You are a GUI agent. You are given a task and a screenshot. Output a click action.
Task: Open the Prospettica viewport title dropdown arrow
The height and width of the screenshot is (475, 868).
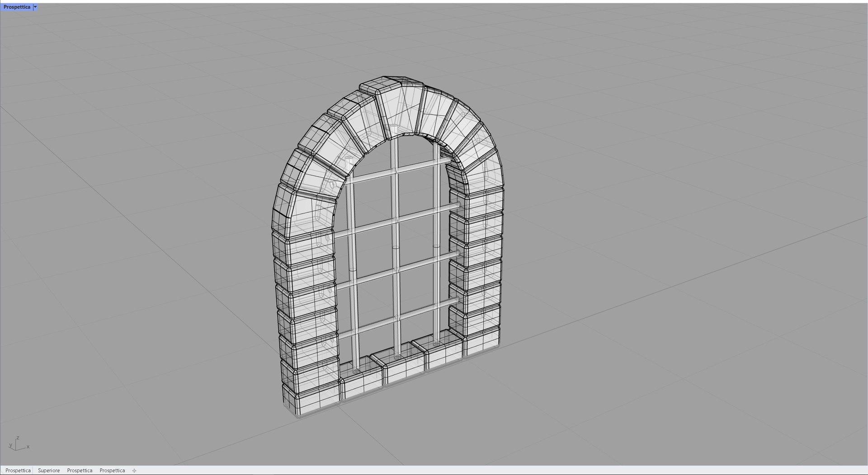35,7
